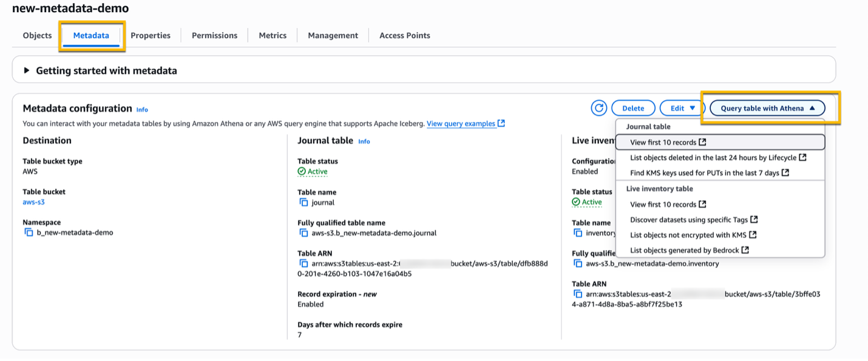Copy the inventory Table ARN
Image resolution: width=868 pixels, height=361 pixels.
tap(578, 294)
